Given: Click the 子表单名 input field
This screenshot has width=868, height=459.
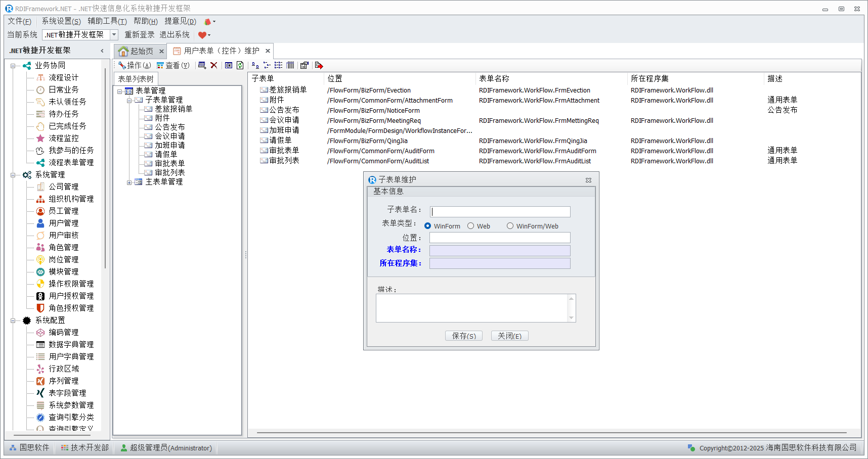Looking at the screenshot, I should click(x=500, y=212).
